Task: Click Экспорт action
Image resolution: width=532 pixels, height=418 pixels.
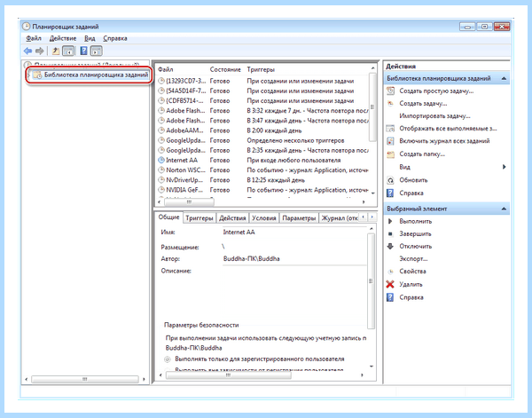Action: pos(413,259)
